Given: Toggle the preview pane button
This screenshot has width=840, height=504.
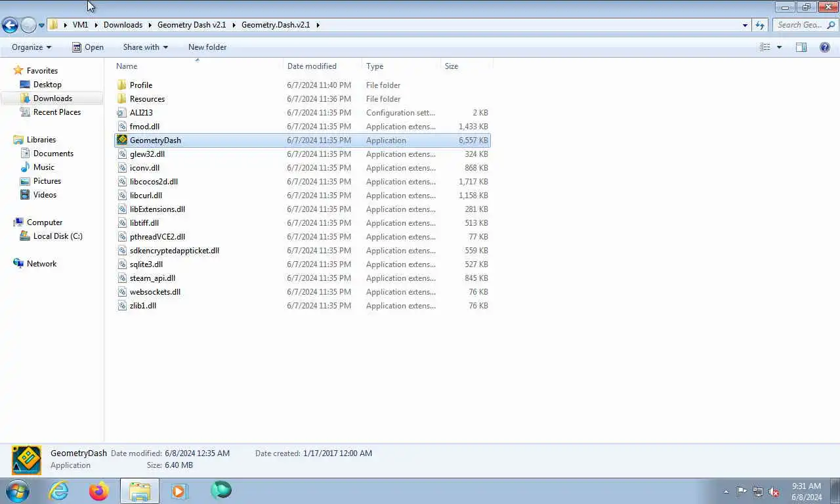Looking at the screenshot, I should coord(801,47).
